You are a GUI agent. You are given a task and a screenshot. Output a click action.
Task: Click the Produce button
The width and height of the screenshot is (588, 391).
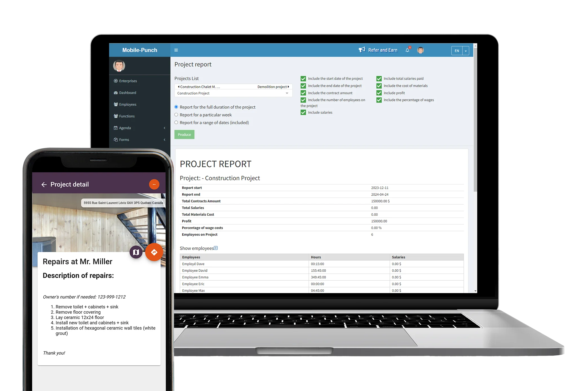(184, 134)
